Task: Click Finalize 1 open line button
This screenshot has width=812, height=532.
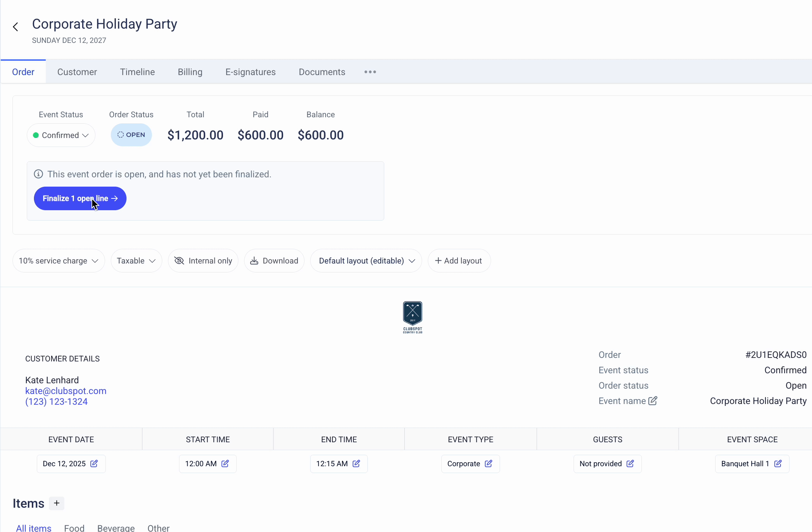Action: coord(80,198)
